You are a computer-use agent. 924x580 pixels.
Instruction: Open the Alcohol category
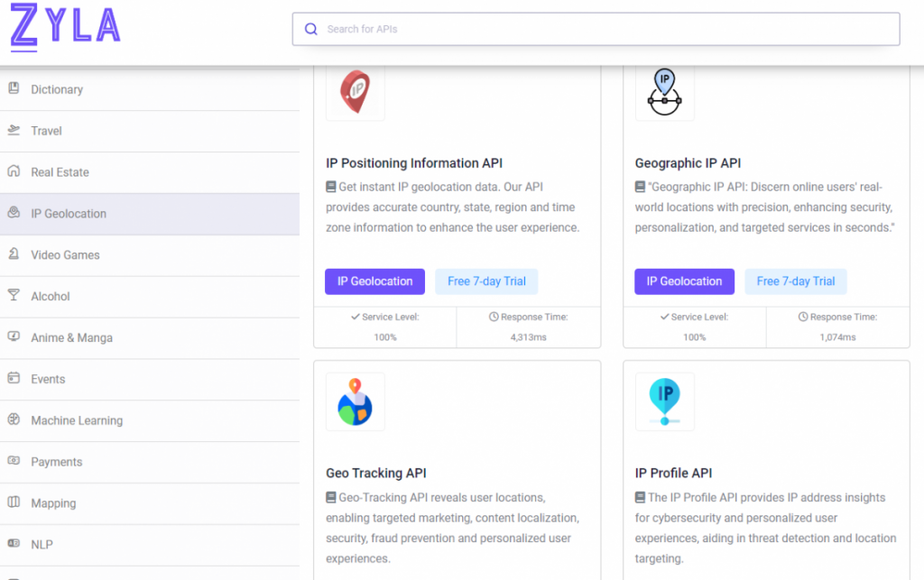150,296
